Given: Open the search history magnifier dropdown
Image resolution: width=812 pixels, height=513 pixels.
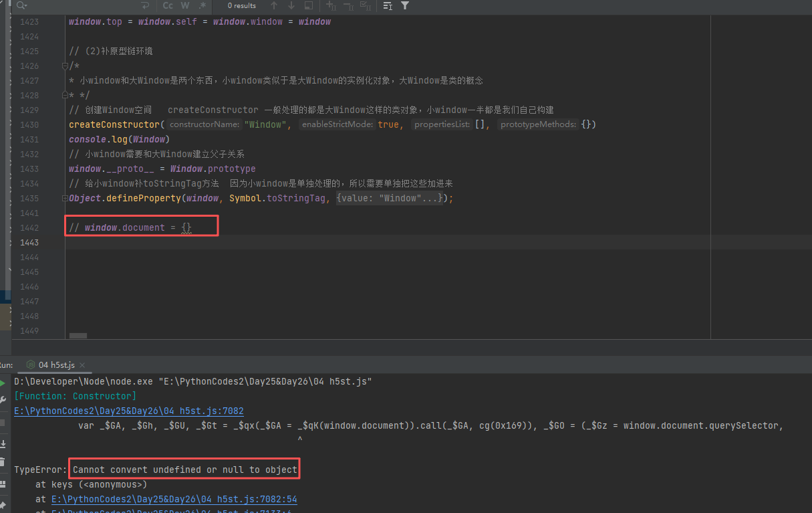Looking at the screenshot, I should (x=21, y=5).
